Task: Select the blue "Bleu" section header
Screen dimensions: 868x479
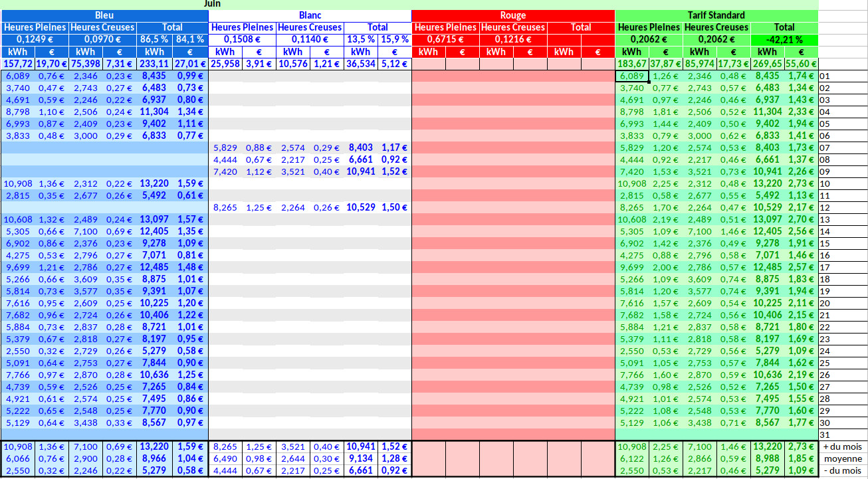Action: click(x=104, y=15)
